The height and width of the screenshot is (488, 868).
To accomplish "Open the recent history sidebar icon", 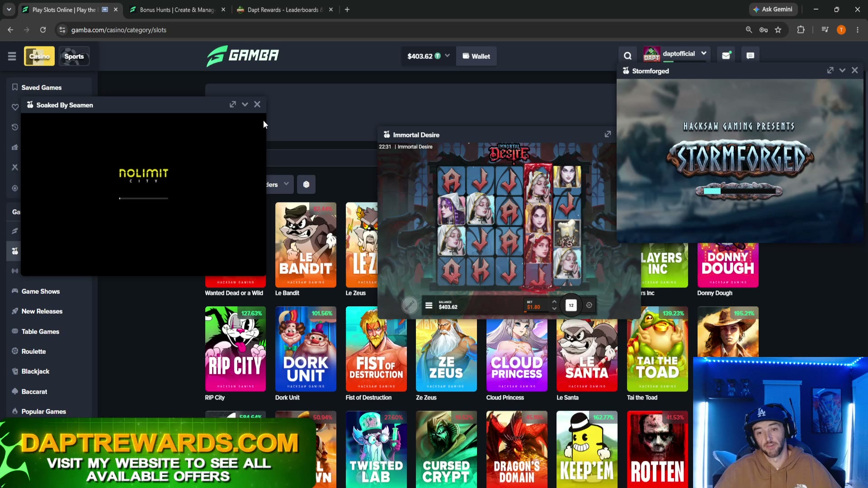I will [15, 127].
